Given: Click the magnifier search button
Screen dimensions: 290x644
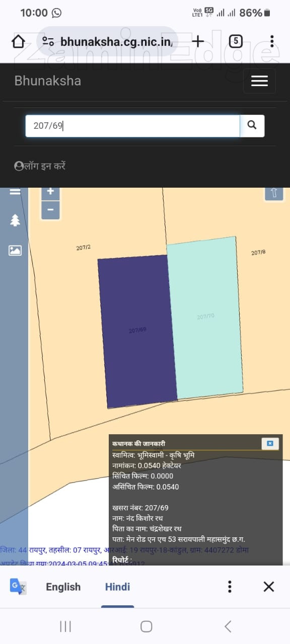Looking at the screenshot, I should click(252, 126).
